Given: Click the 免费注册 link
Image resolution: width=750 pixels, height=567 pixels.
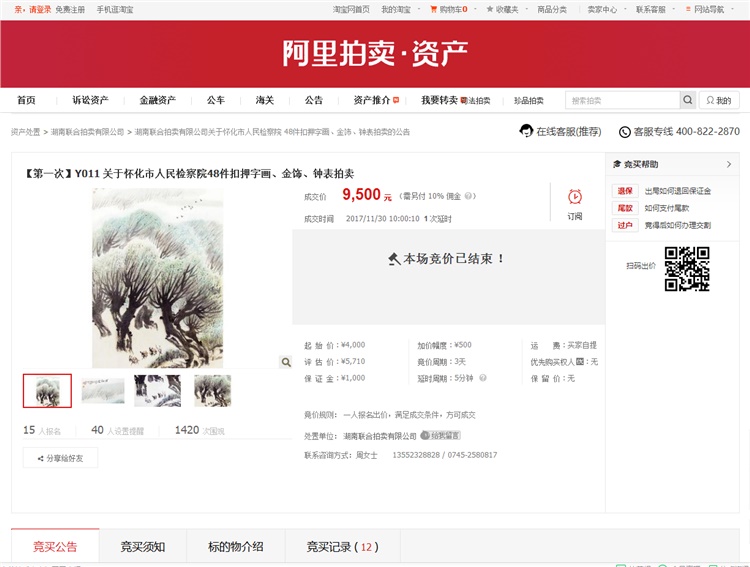Looking at the screenshot, I should 70,9.
